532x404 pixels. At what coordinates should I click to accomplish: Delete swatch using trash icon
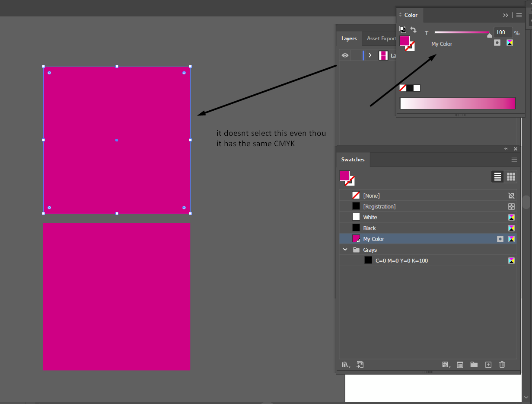click(502, 365)
